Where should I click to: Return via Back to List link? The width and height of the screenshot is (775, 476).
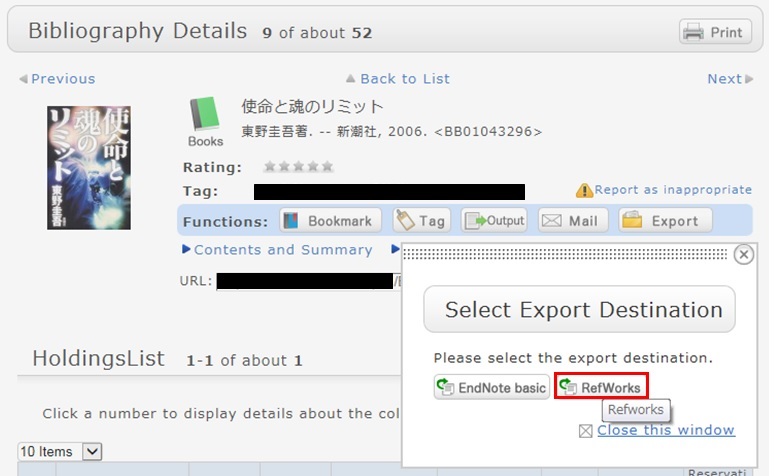[x=397, y=79]
